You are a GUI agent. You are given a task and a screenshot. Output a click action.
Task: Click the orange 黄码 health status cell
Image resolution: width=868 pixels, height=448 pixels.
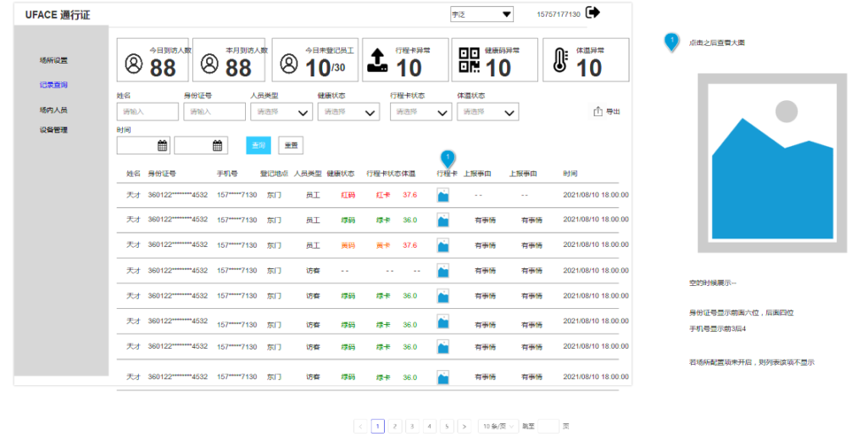[348, 245]
